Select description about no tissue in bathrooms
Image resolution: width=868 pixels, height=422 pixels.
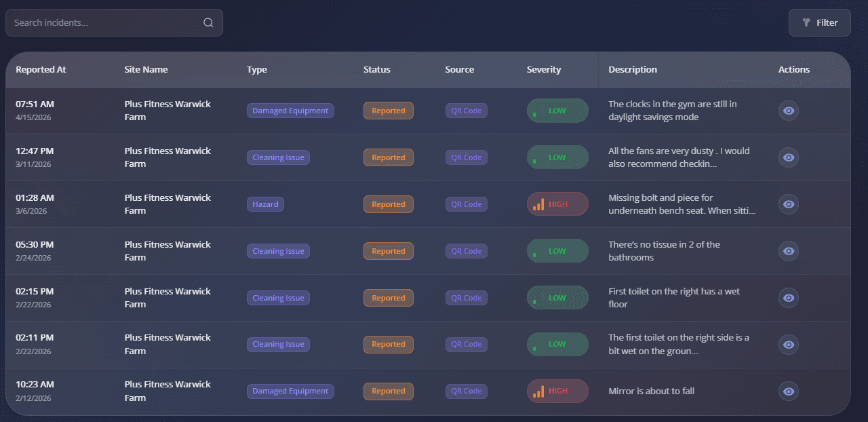pyautogui.click(x=665, y=251)
